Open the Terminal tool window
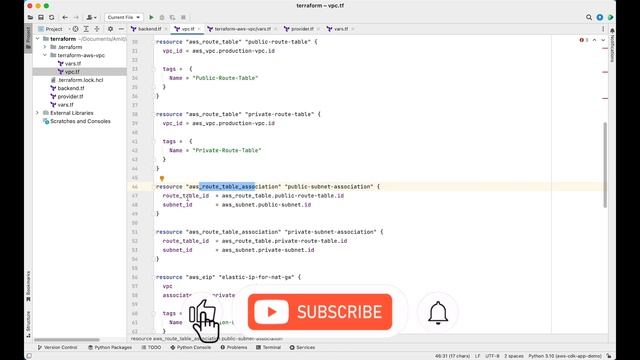The height and width of the screenshot is (360, 640). 268,347
